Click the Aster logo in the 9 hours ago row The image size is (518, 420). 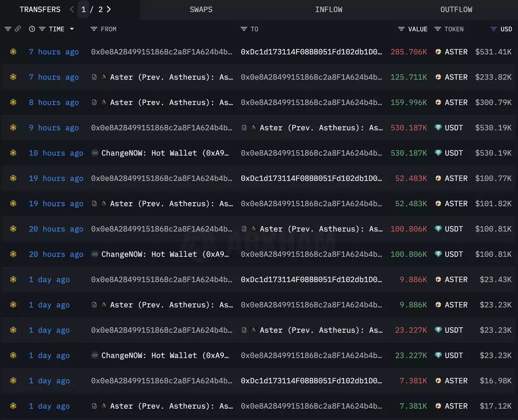[x=253, y=128]
